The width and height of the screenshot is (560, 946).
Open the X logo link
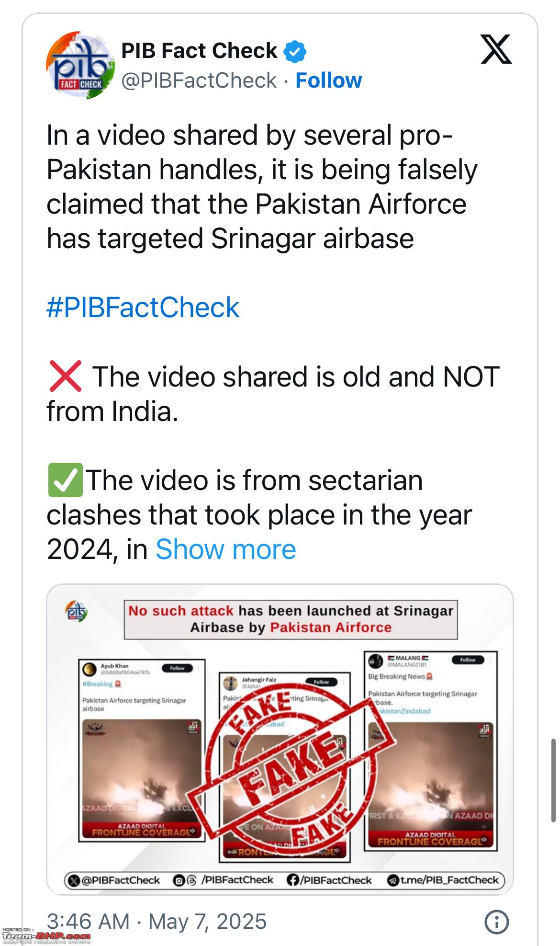pyautogui.click(x=496, y=49)
